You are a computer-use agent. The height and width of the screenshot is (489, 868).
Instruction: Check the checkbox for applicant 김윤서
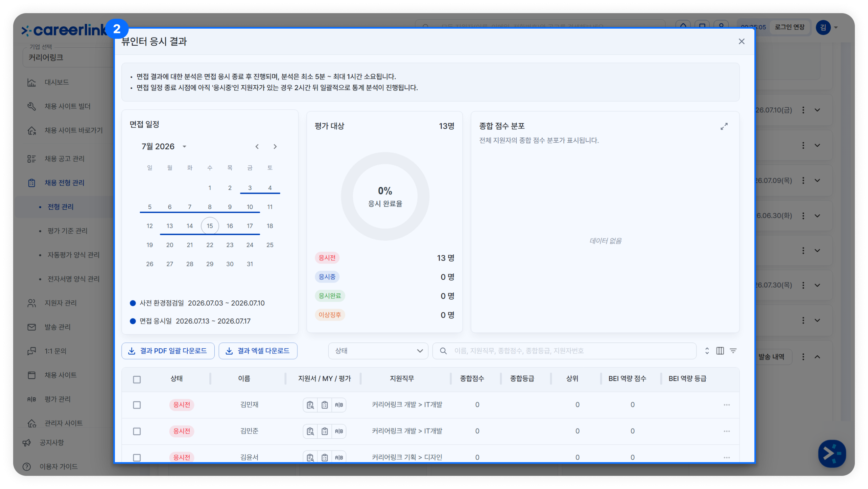click(137, 457)
